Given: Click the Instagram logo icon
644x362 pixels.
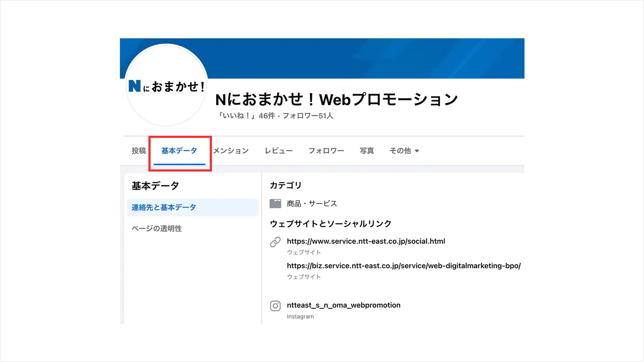Looking at the screenshot, I should (275, 306).
